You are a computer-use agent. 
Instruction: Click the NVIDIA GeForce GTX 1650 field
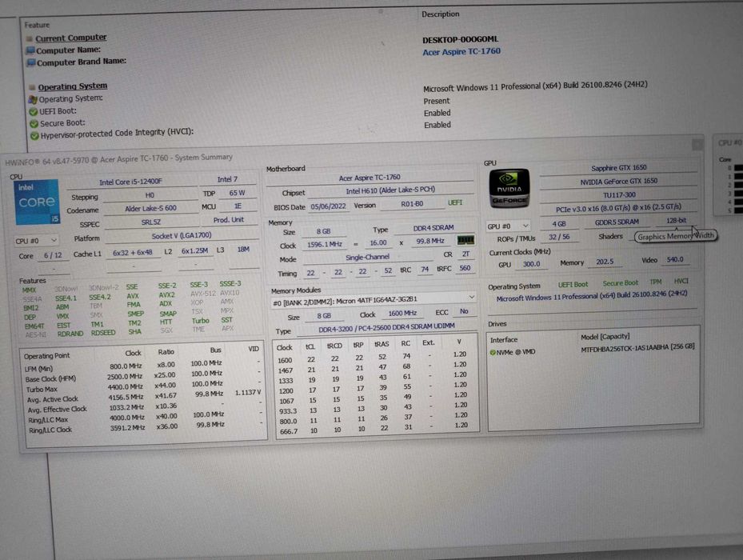(x=618, y=182)
